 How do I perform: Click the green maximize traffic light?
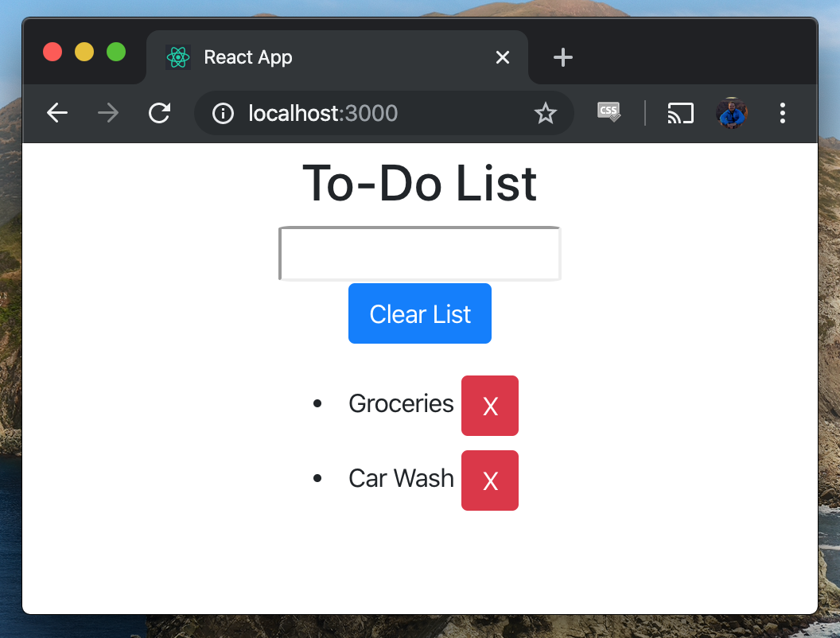116,51
